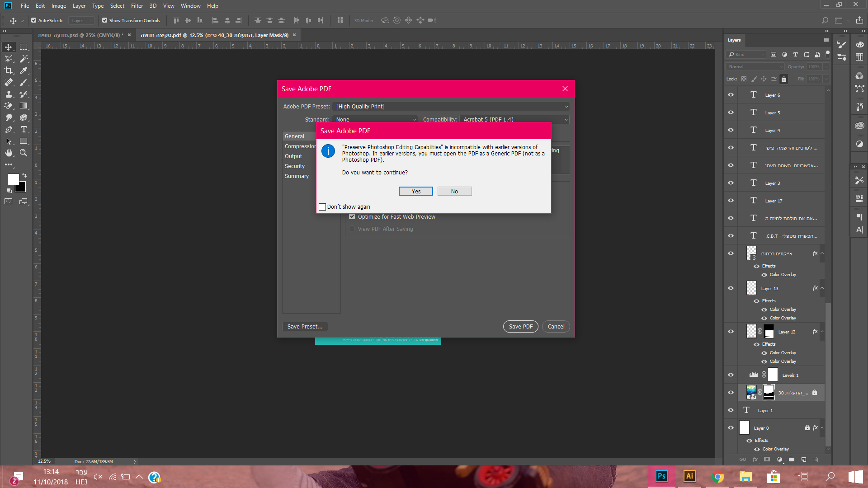Viewport: 868px width, 488px height.
Task: Collapse the effects of Layer 13
Action: tap(822, 288)
